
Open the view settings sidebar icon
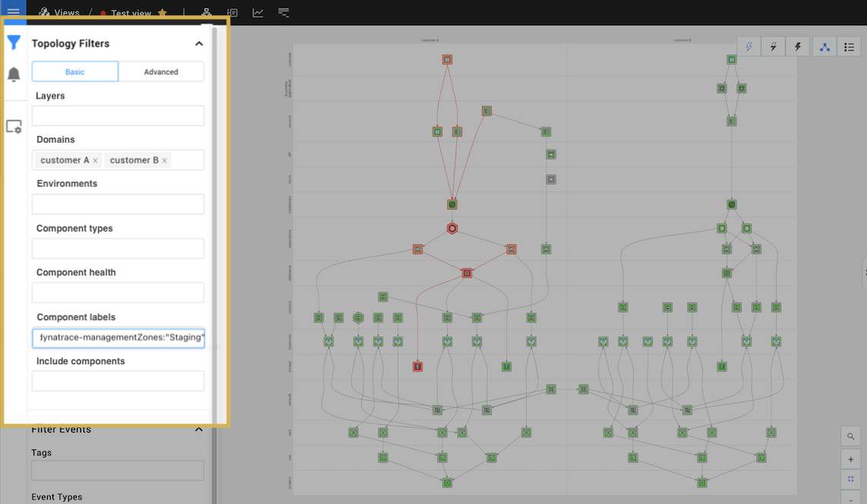14,127
